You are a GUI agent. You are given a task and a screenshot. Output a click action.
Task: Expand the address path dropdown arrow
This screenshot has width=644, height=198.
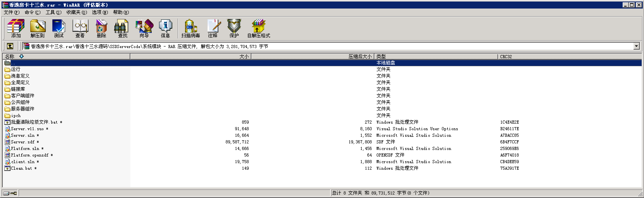pyautogui.click(x=636, y=46)
